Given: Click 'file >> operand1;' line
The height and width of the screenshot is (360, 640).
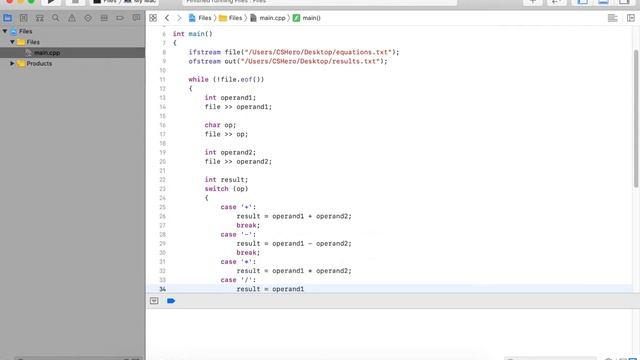Looking at the screenshot, I should coord(238,107).
